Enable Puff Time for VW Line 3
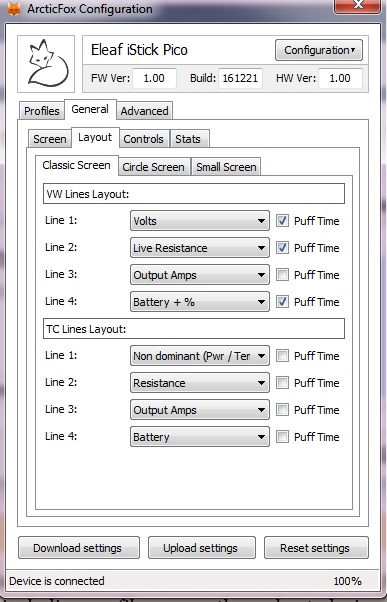The height and width of the screenshot is (602, 387). coord(283,275)
